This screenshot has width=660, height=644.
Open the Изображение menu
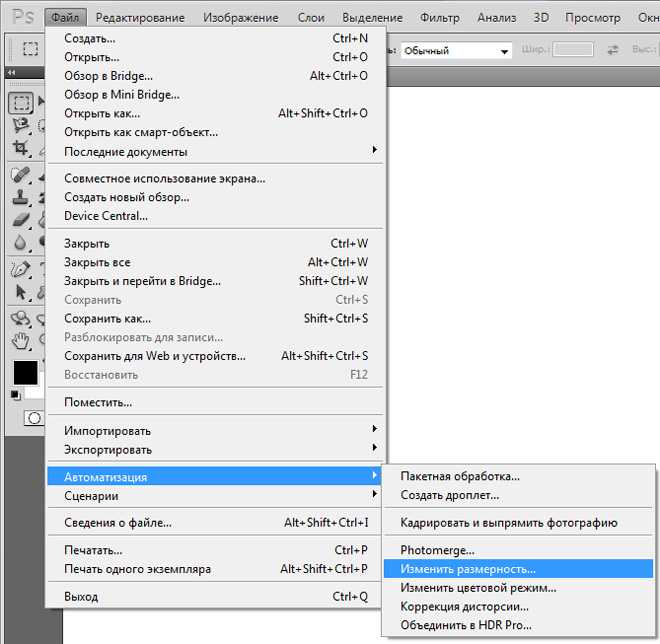[241, 18]
